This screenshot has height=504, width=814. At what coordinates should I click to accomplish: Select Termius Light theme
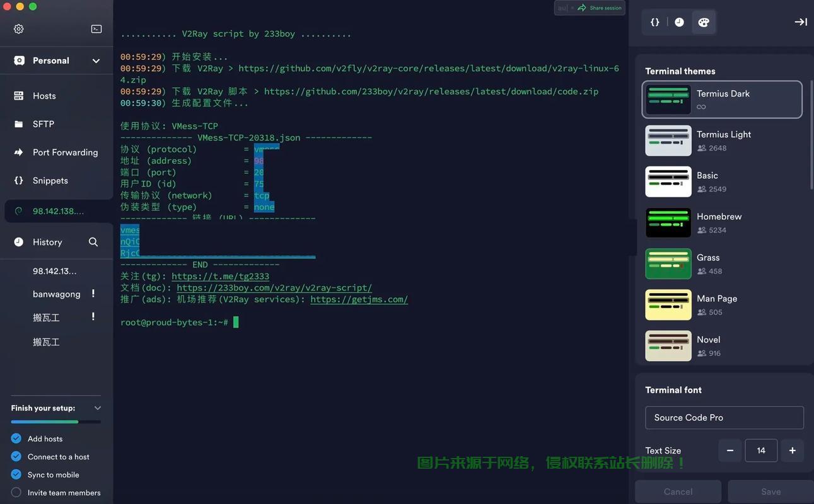[722, 140]
